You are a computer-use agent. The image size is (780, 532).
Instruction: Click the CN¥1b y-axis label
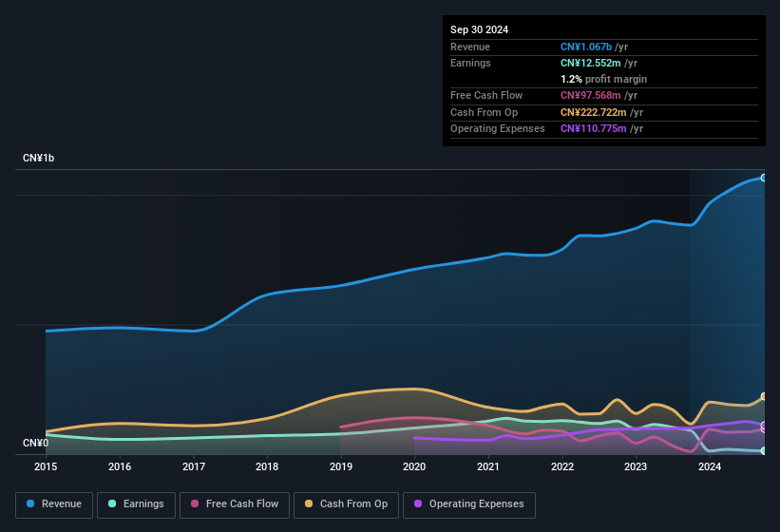[39, 158]
